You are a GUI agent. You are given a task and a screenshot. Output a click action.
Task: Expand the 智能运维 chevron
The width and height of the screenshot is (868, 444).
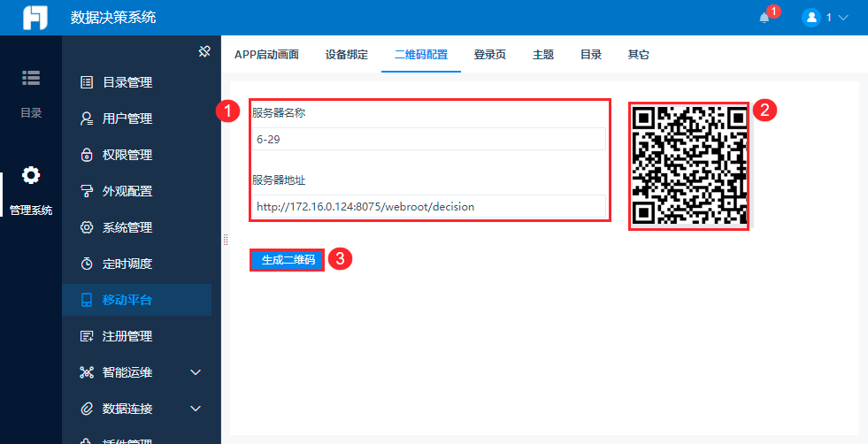[196, 372]
